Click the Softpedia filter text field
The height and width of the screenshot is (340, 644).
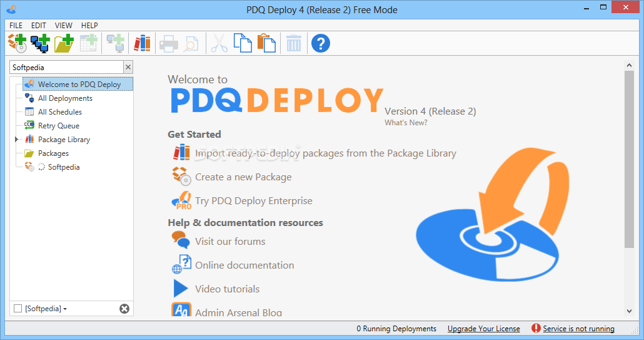[66, 67]
